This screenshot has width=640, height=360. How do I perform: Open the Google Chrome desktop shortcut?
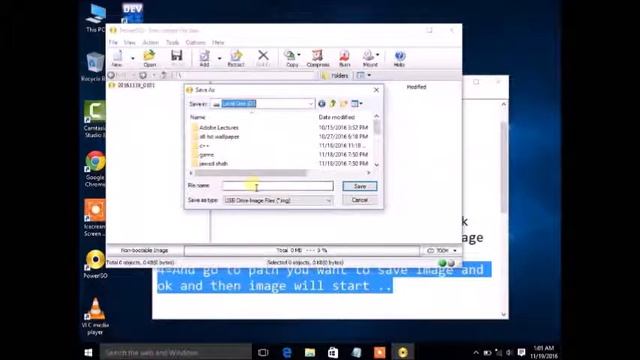pos(95,169)
